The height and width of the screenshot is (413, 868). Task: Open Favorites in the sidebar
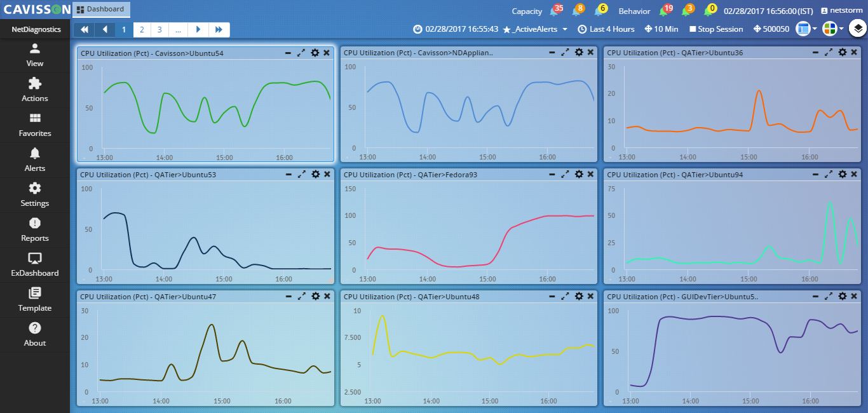coord(35,125)
